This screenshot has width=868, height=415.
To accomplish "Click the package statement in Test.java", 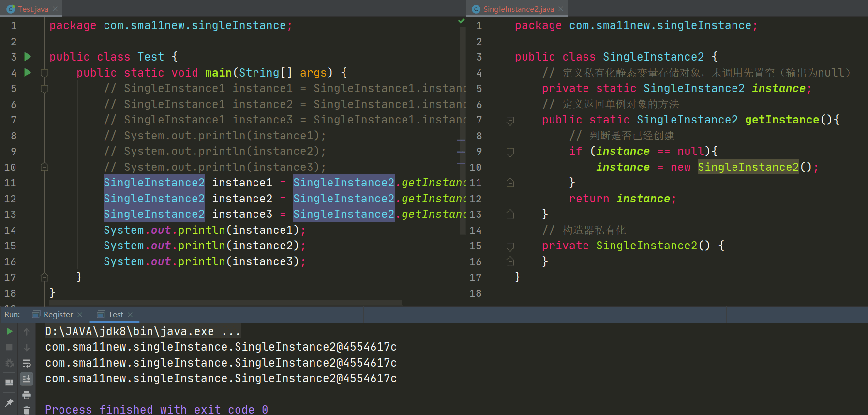I will 171,25.
